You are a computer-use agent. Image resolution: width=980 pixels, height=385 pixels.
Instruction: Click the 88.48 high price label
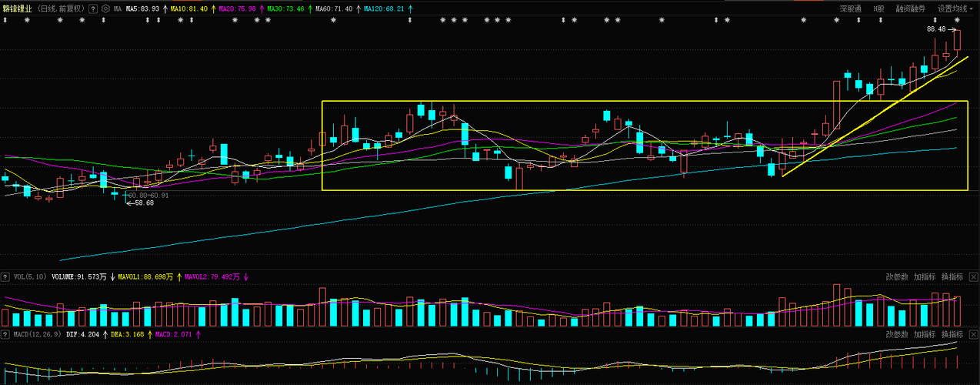936,28
